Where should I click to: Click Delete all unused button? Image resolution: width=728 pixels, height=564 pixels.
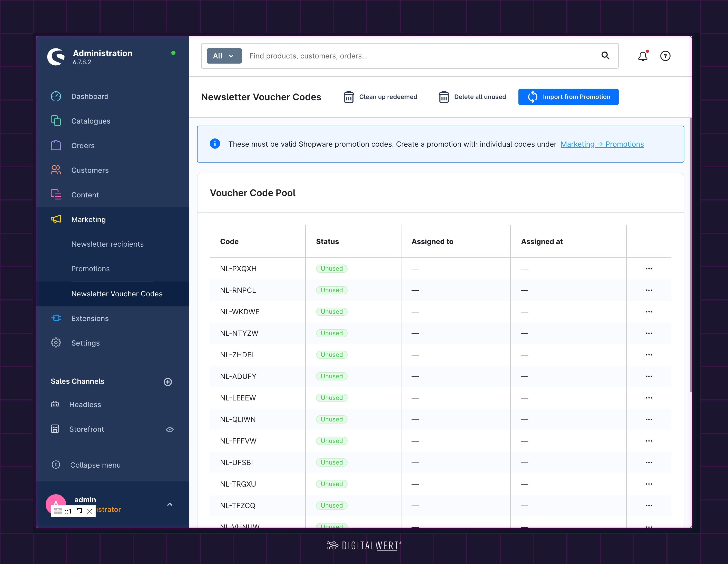tap(472, 97)
